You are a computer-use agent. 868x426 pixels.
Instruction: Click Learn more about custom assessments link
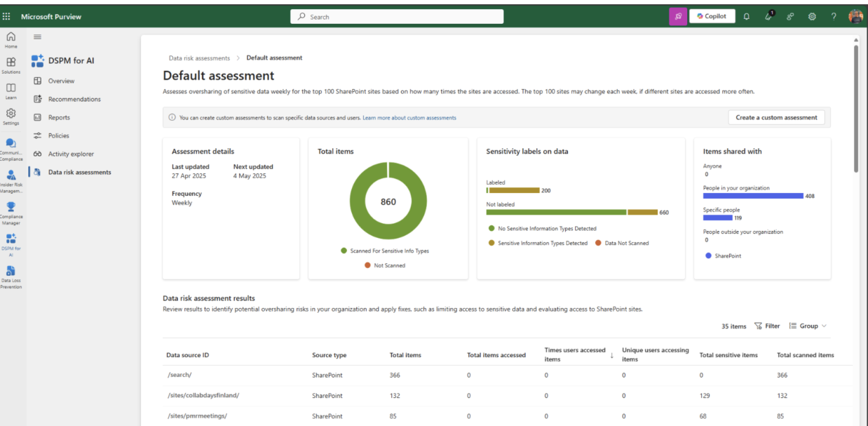409,117
